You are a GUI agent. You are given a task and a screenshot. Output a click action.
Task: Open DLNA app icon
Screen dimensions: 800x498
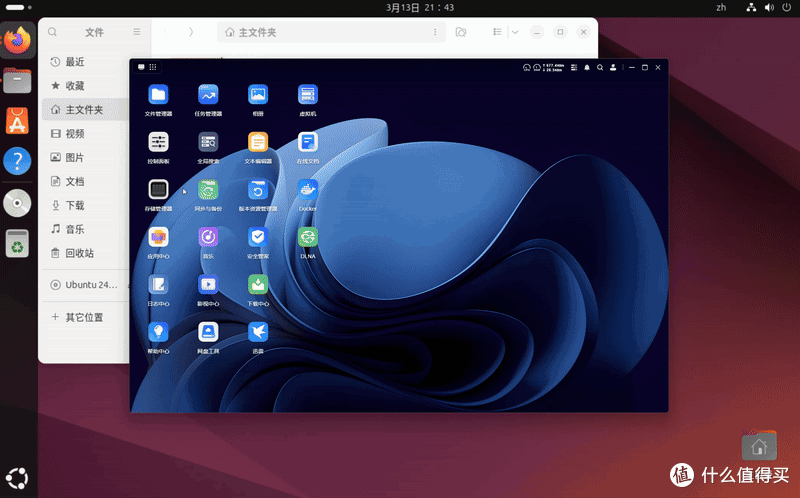tap(308, 237)
